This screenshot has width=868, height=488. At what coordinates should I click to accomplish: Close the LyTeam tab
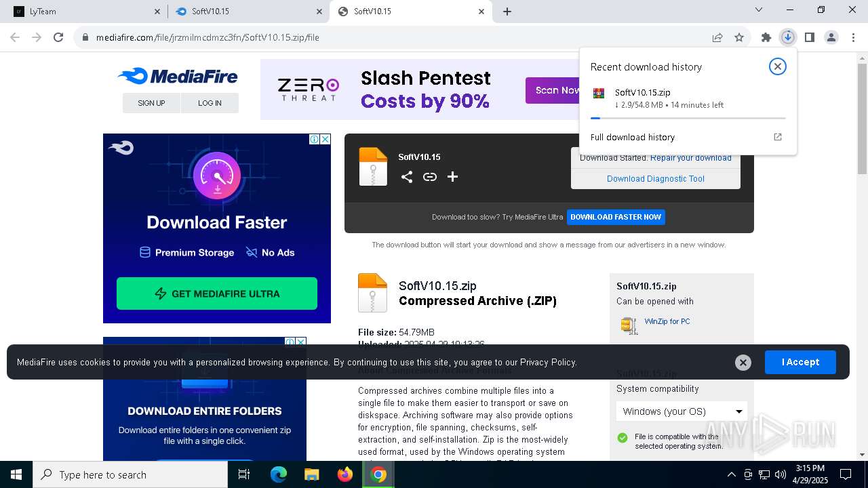pos(157,12)
